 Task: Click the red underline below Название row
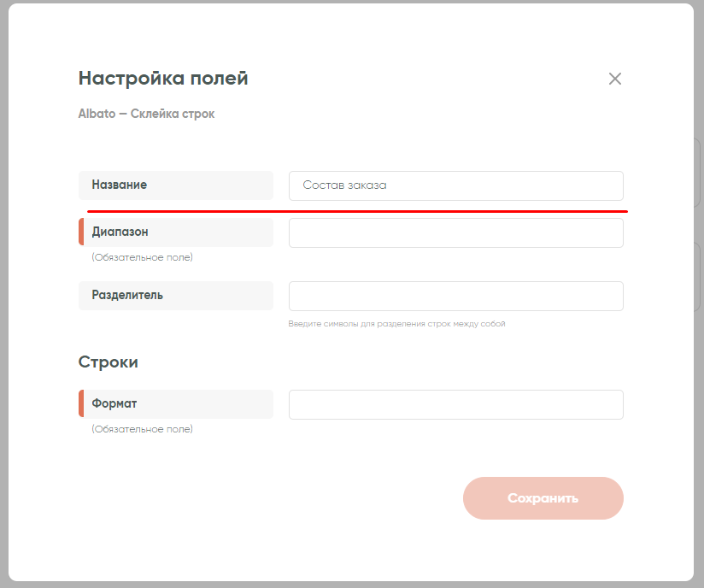coord(357,210)
